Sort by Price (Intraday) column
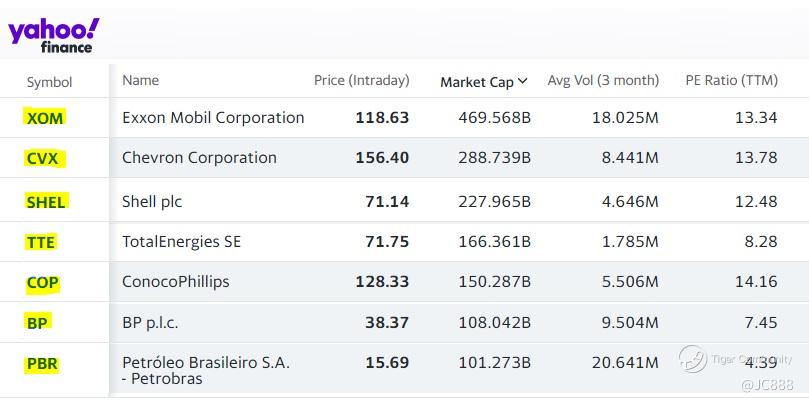The image size is (809, 404). (x=361, y=80)
